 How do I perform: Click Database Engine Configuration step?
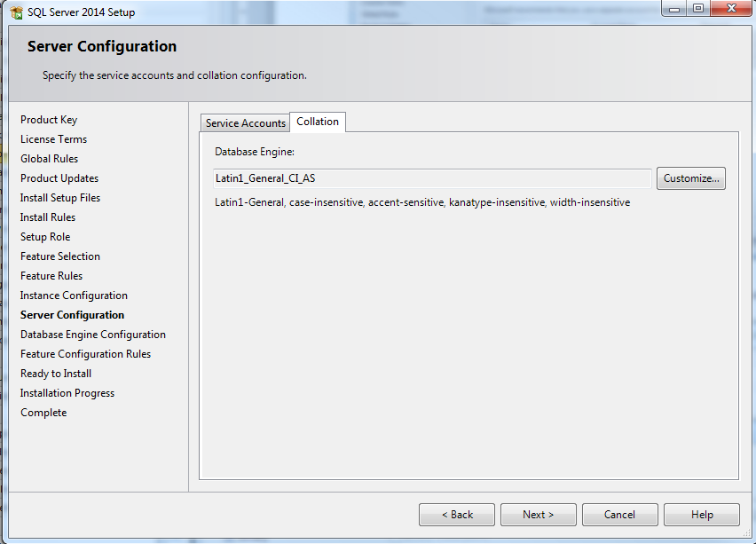[93, 335]
